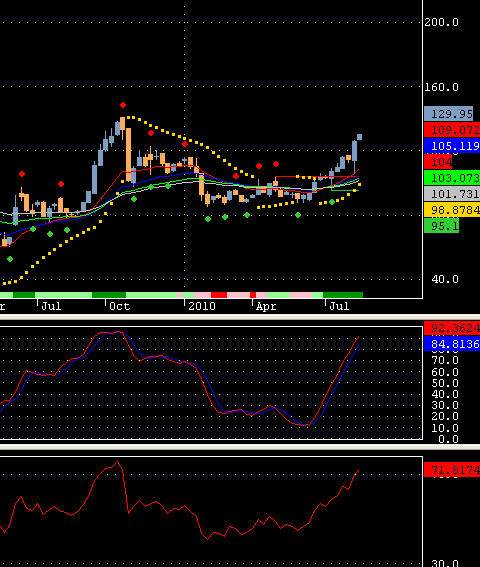Click the gray 101.731 value label
The width and height of the screenshot is (480, 567).
tap(452, 193)
